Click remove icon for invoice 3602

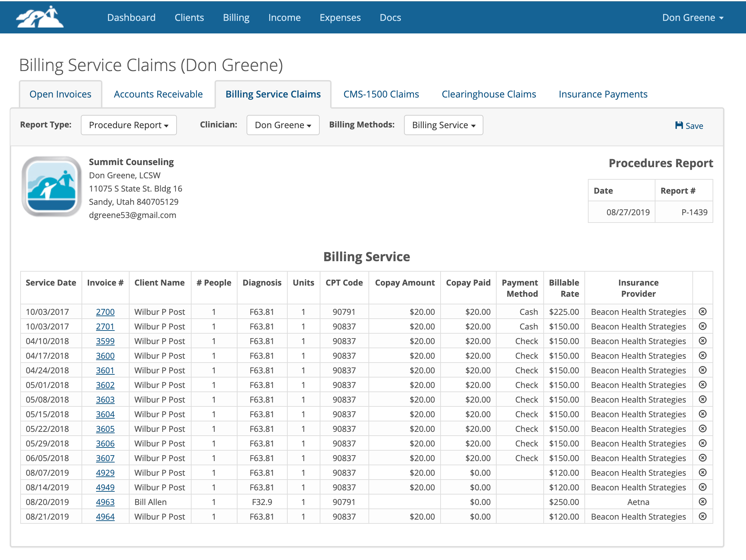click(x=702, y=384)
